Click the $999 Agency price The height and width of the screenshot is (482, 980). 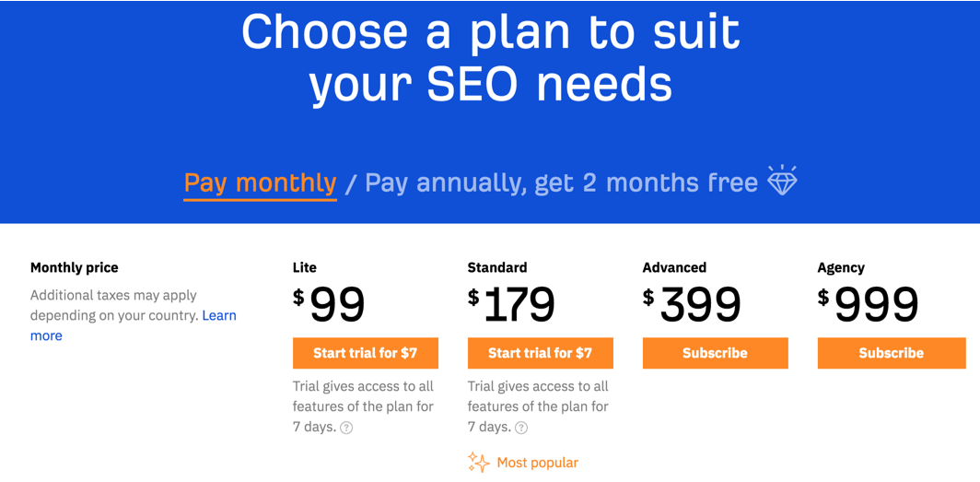point(869,305)
